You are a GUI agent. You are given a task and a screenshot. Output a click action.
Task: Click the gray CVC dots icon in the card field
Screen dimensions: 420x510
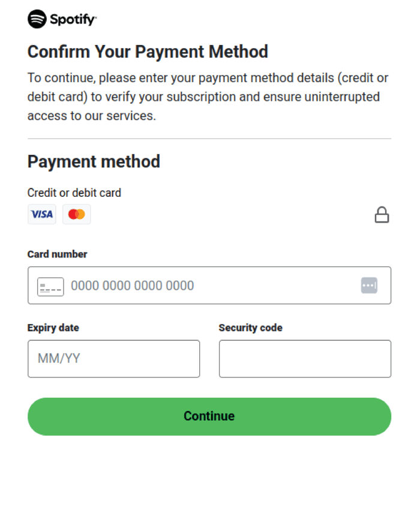pyautogui.click(x=370, y=285)
